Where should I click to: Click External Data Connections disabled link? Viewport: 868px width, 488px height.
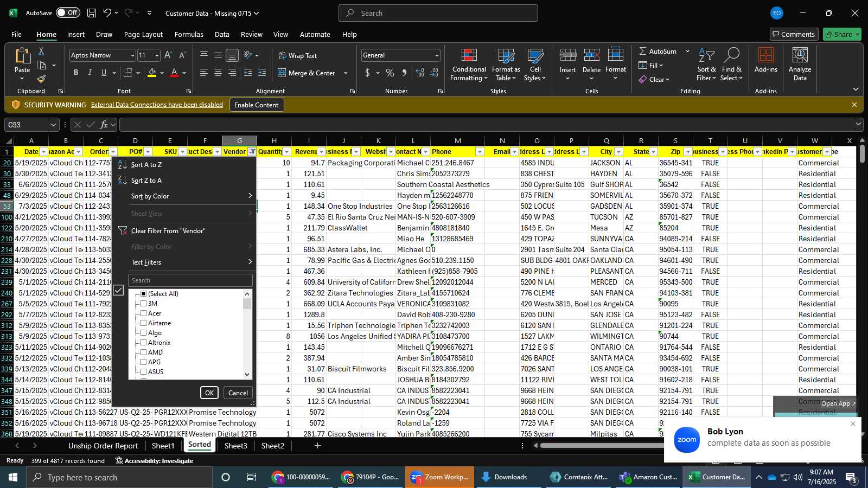pyautogui.click(x=157, y=105)
